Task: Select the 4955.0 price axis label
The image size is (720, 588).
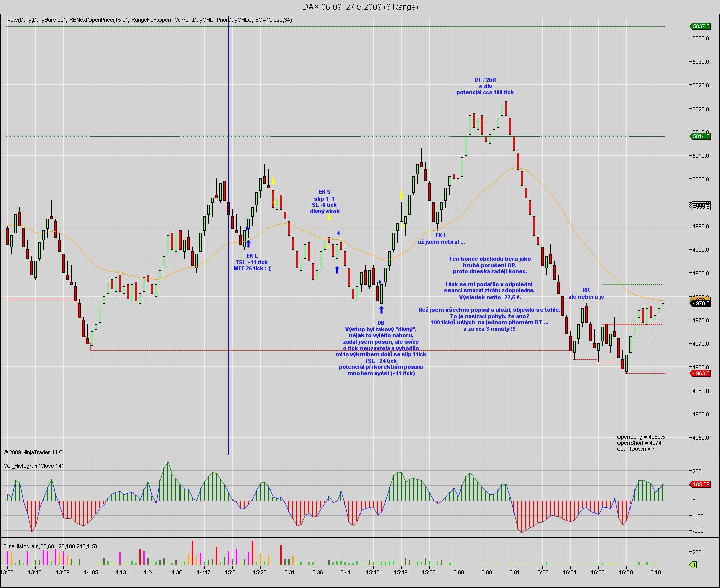Action: (x=700, y=414)
